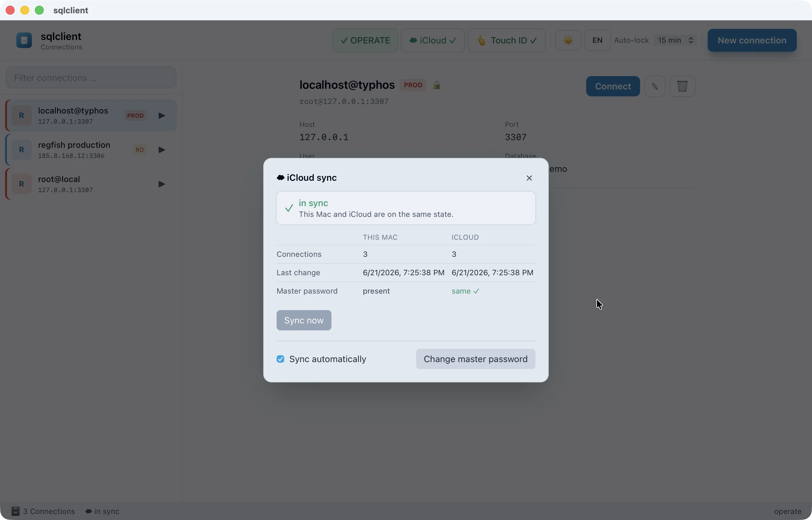Close the iCloud sync dialog
Screen dimensions: 812x520
coord(529,178)
